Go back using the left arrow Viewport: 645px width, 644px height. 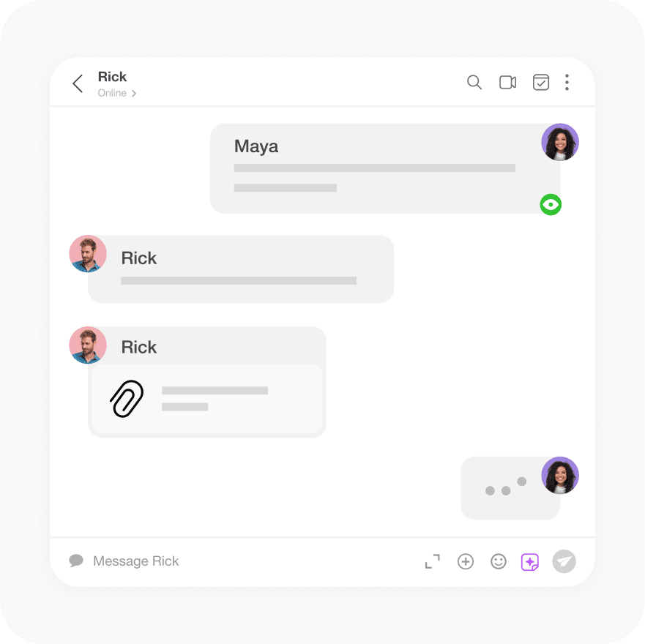click(78, 83)
